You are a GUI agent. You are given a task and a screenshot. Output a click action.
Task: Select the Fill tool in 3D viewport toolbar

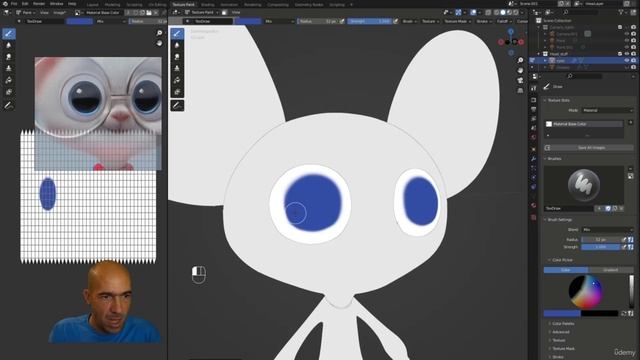click(x=177, y=80)
